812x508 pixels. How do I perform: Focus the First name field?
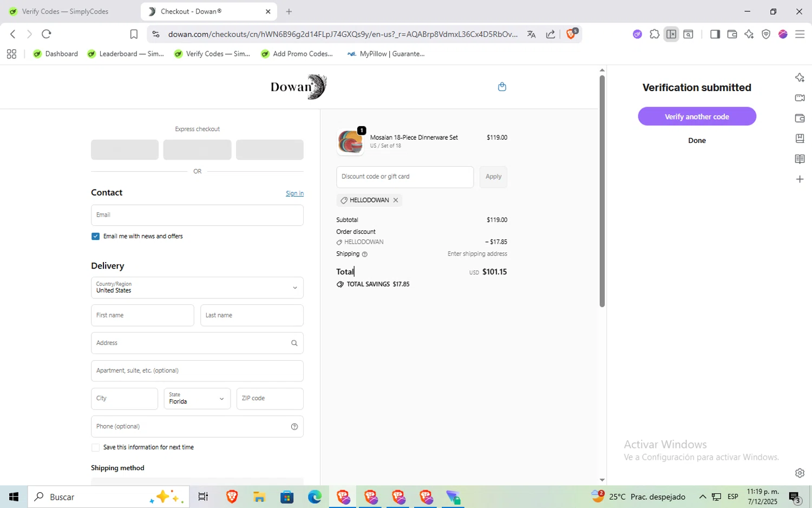click(x=142, y=315)
